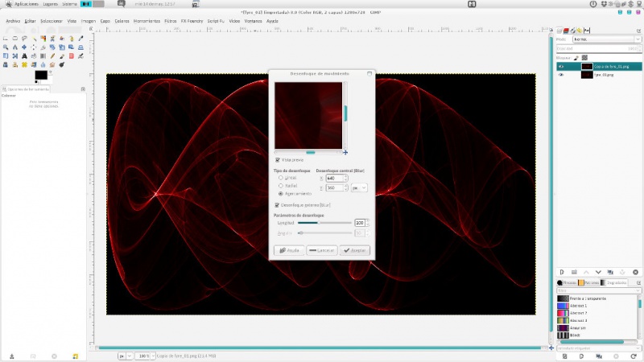Click the Aceptar button
The height and width of the screenshot is (362, 644).
(x=355, y=250)
